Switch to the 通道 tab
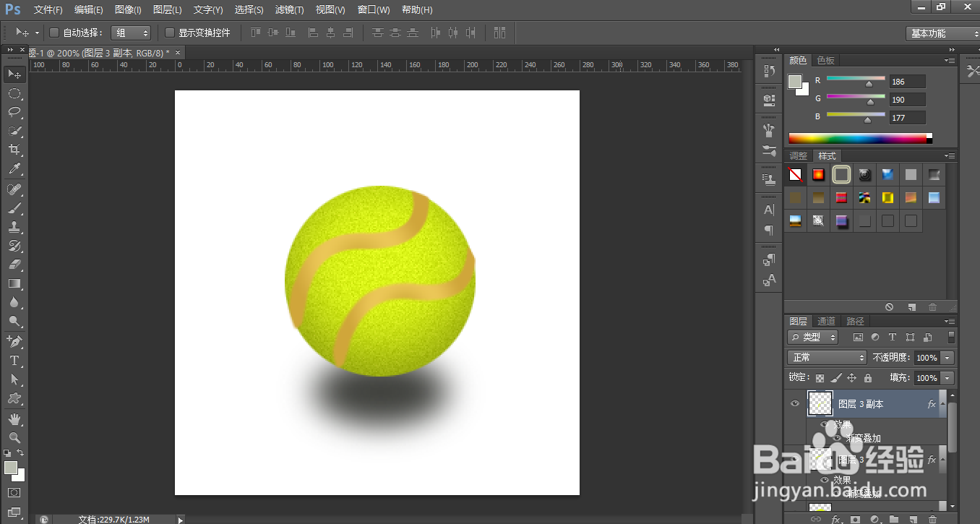This screenshot has width=980, height=524. pyautogui.click(x=827, y=321)
